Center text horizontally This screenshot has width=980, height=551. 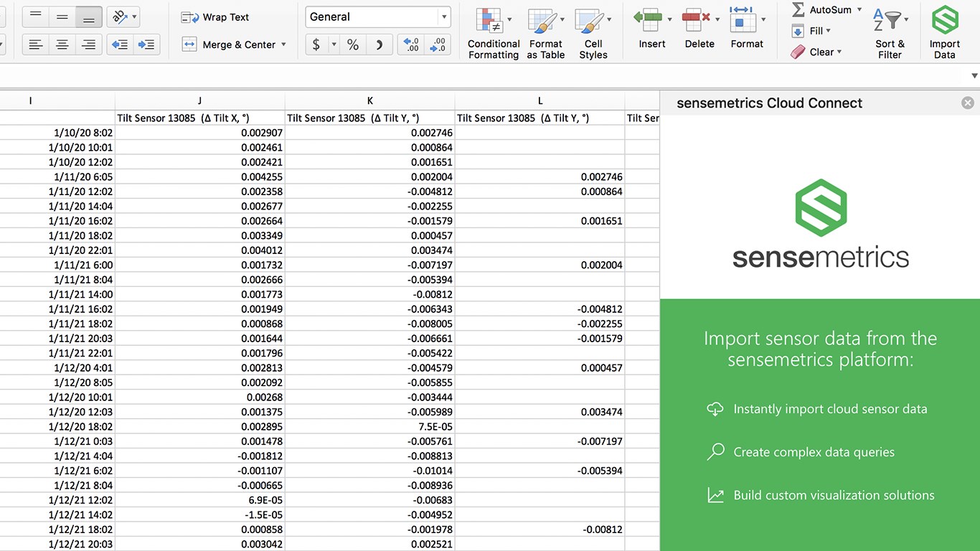[62, 44]
